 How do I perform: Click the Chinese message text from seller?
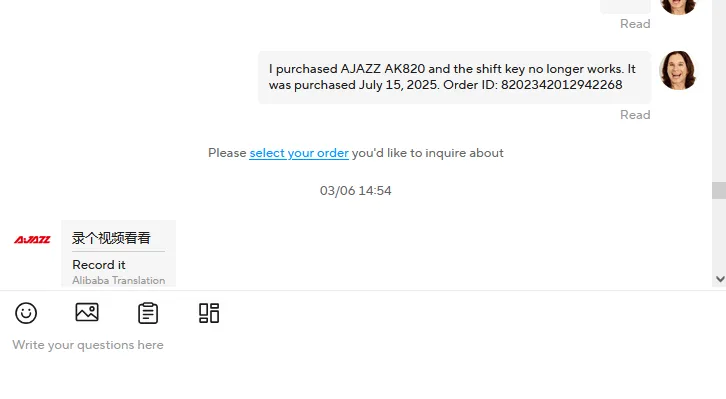pyautogui.click(x=111, y=238)
